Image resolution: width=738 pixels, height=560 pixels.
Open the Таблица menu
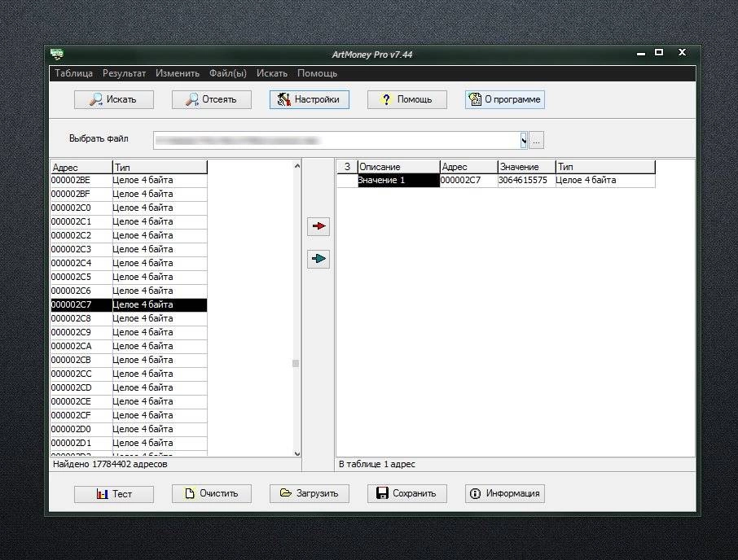click(x=73, y=73)
